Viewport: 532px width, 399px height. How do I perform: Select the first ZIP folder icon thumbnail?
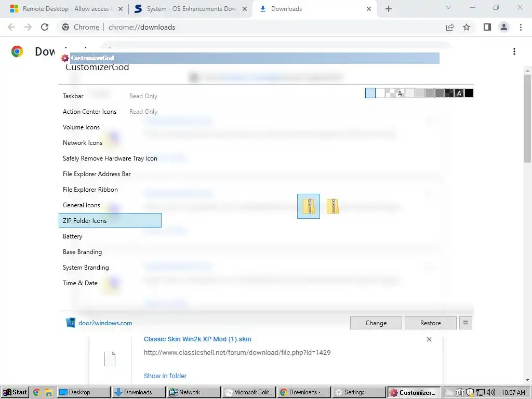click(309, 206)
